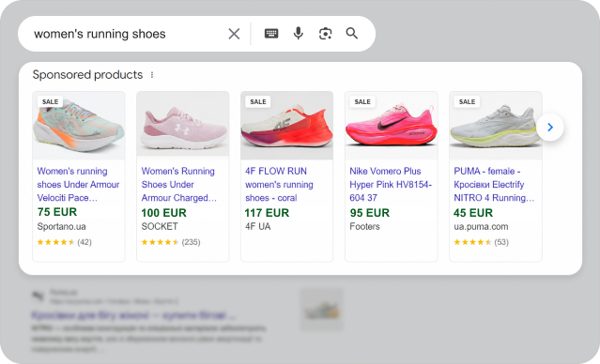Open the Under Armour Charged shoes title link
The image size is (600, 364).
click(178, 184)
